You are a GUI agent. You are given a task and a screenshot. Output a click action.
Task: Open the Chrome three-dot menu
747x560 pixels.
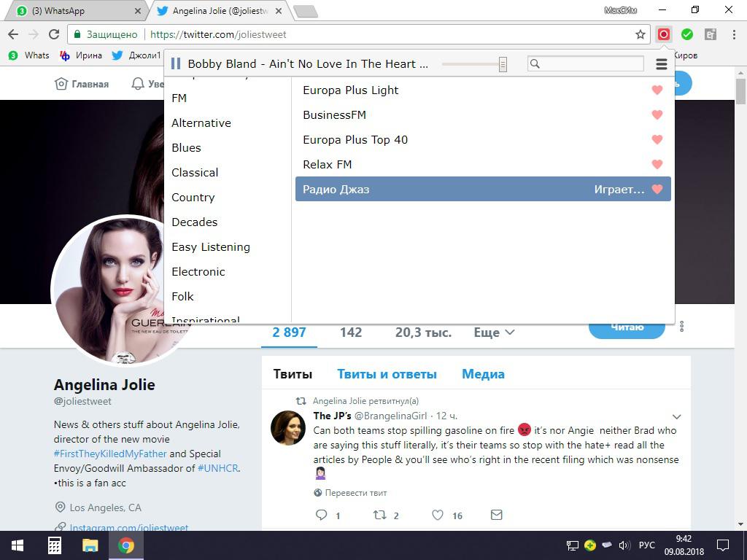click(734, 34)
